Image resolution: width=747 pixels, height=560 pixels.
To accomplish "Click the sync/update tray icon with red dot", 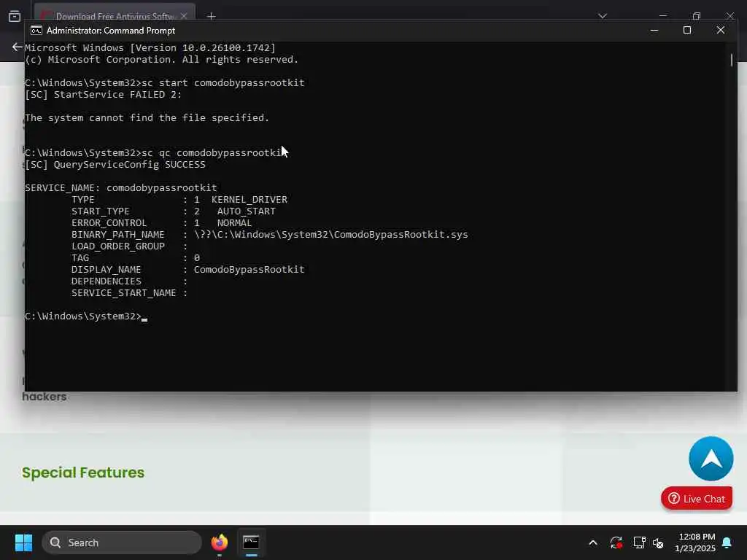I will (616, 542).
